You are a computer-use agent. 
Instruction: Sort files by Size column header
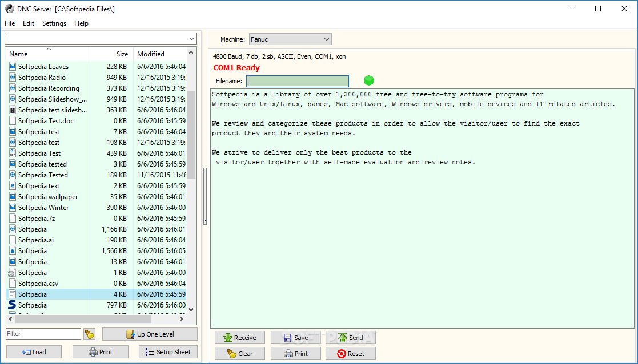click(x=112, y=54)
